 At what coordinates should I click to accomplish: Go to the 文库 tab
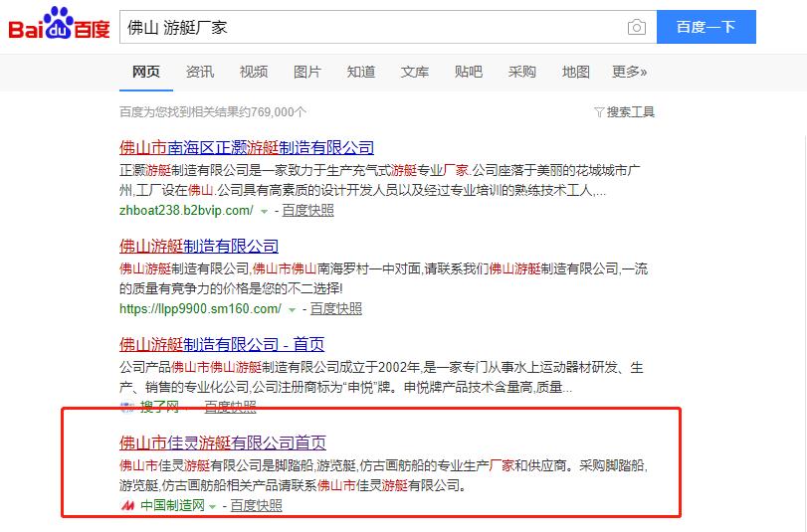point(415,72)
